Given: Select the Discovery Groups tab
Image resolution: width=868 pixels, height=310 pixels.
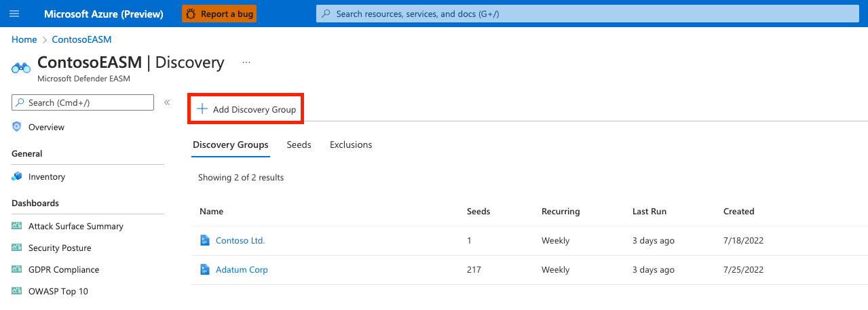Looking at the screenshot, I should click(230, 144).
